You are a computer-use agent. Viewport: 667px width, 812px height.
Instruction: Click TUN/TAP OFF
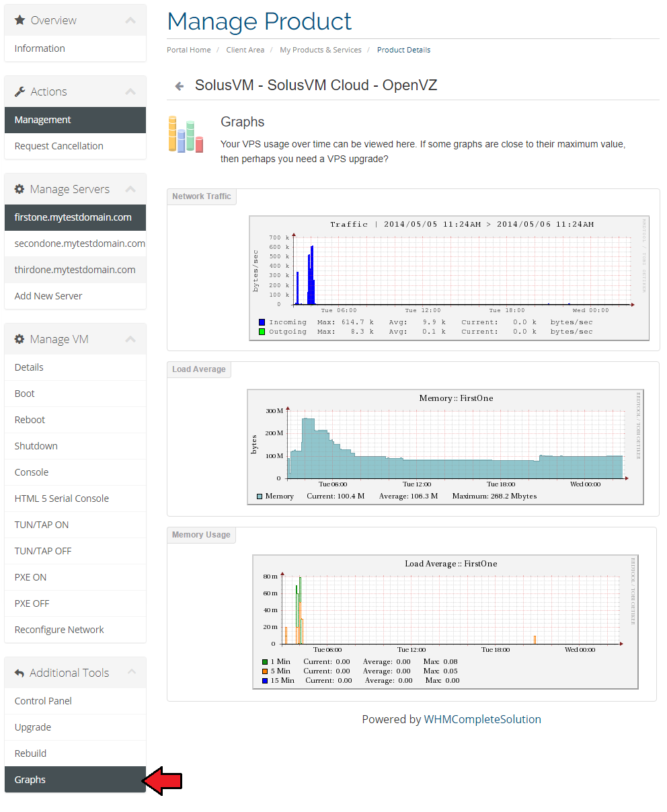75,551
